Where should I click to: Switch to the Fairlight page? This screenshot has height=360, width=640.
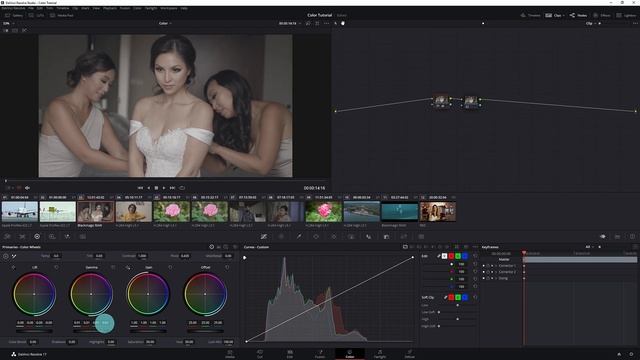tap(380, 354)
